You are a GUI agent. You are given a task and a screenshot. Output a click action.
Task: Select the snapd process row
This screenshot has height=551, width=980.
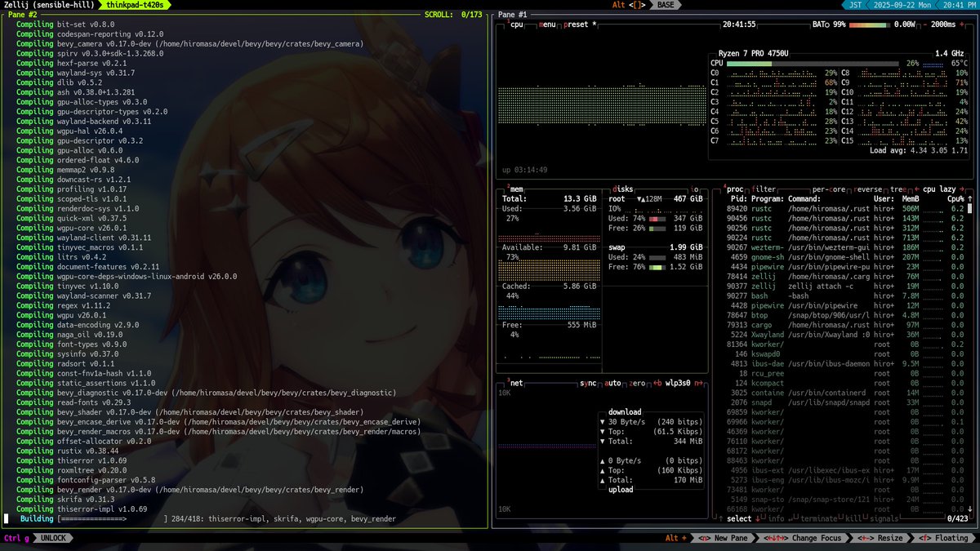(x=847, y=403)
